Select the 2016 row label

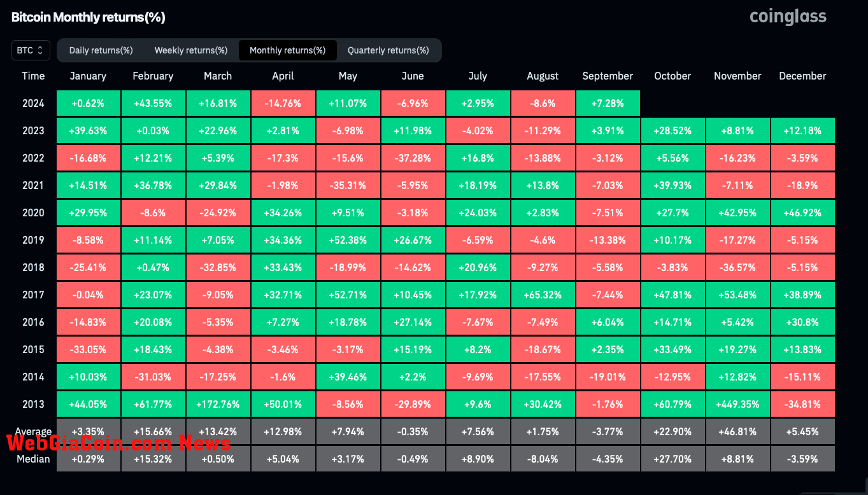coord(33,322)
